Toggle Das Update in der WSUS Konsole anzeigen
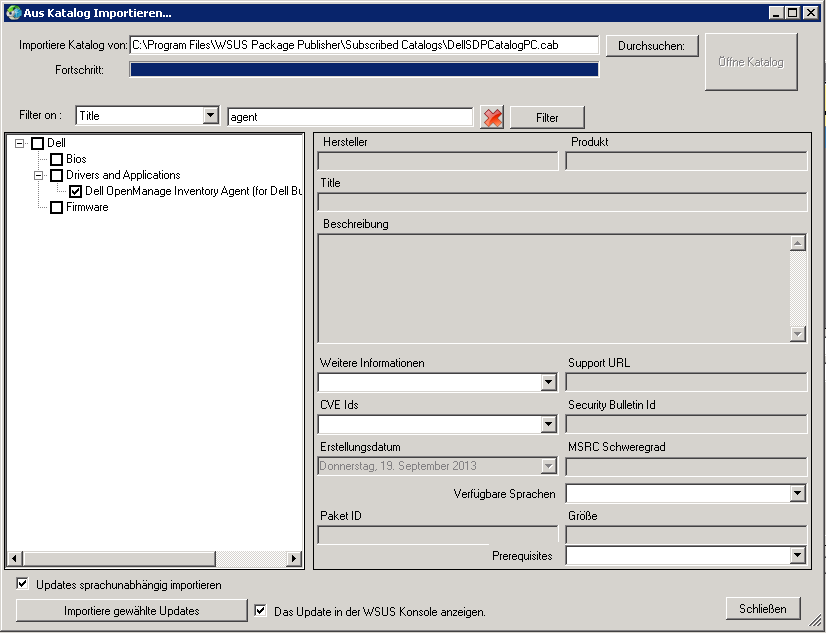 coord(260,610)
